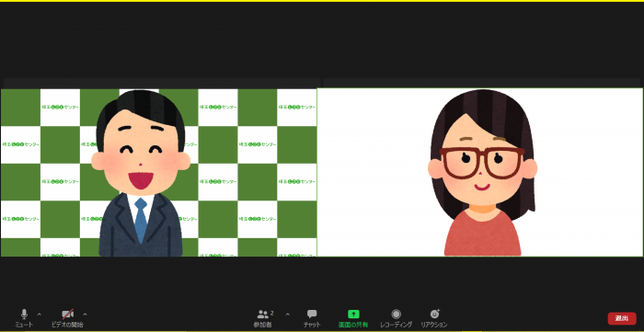This screenshot has width=644, height=332.
Task: Open the チャット chat bubble icon
Action: (x=312, y=315)
